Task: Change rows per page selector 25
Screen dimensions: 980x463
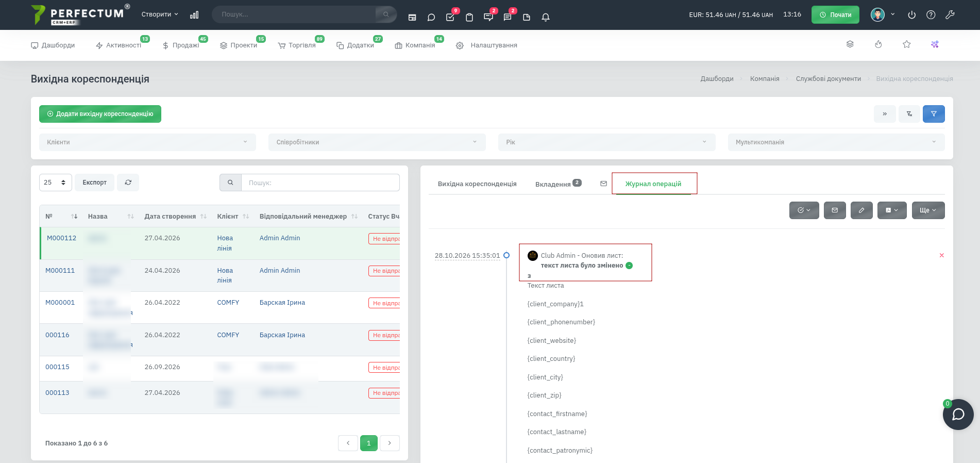Action: [x=56, y=183]
